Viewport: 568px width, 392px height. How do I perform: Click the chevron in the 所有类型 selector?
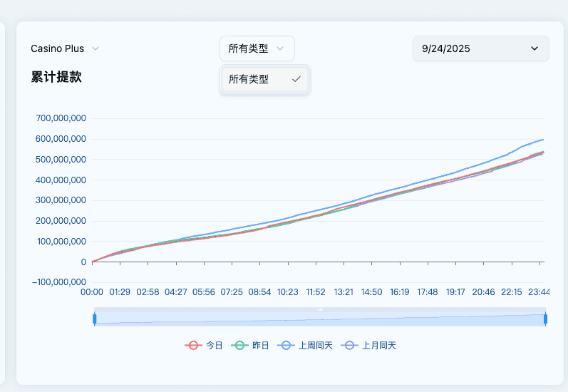pyautogui.click(x=280, y=48)
